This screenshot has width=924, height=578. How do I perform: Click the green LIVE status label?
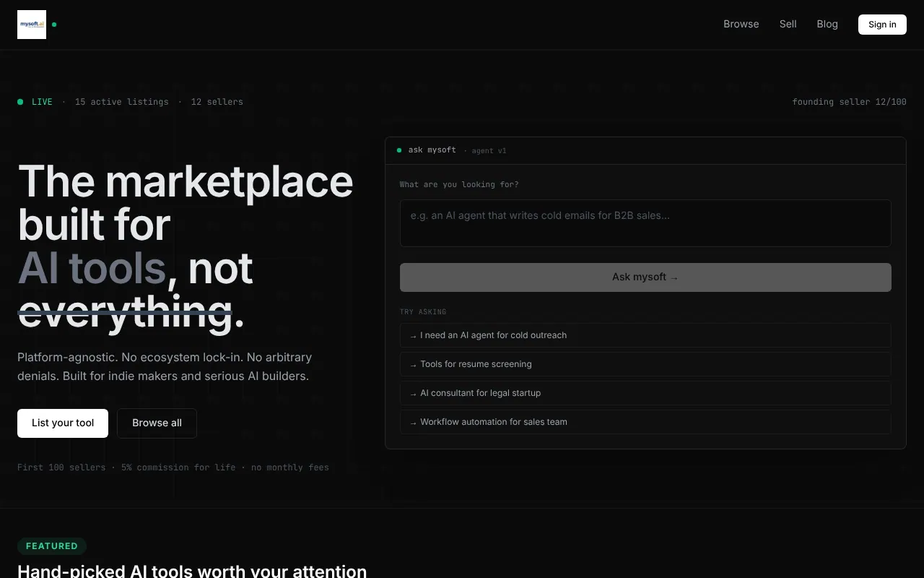click(42, 102)
